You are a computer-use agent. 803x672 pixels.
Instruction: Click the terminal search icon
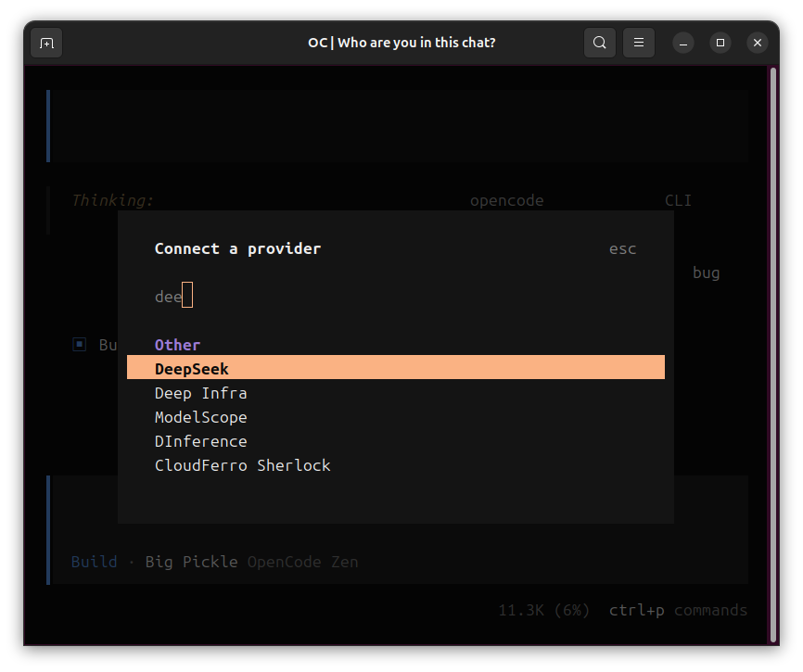tap(600, 43)
